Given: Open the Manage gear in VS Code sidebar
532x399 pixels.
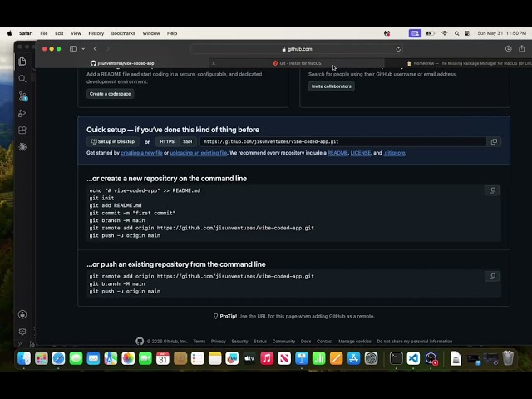Looking at the screenshot, I should click(x=22, y=331).
